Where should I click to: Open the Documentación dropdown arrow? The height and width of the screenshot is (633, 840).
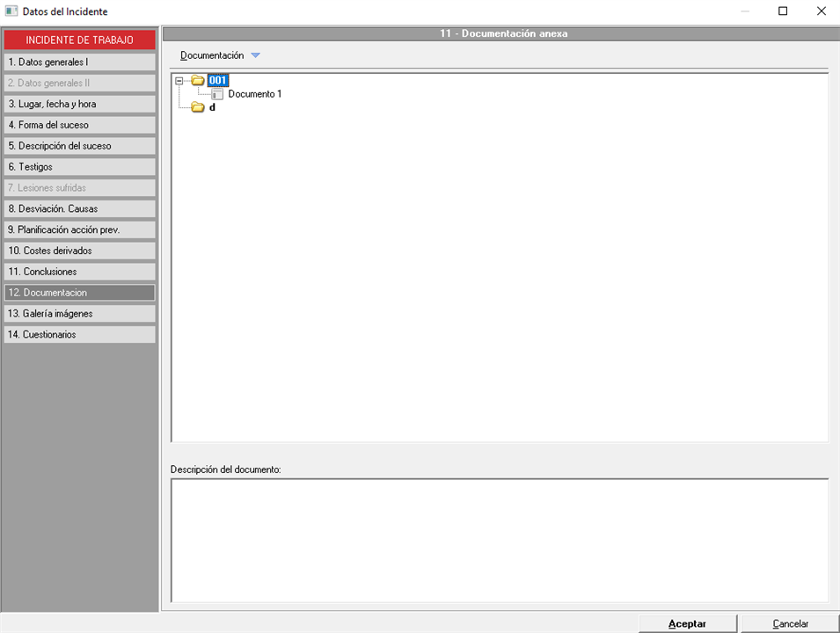(255, 55)
